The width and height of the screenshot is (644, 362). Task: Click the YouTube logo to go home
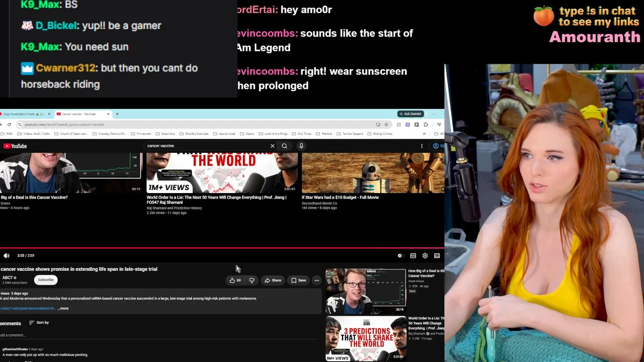15,146
